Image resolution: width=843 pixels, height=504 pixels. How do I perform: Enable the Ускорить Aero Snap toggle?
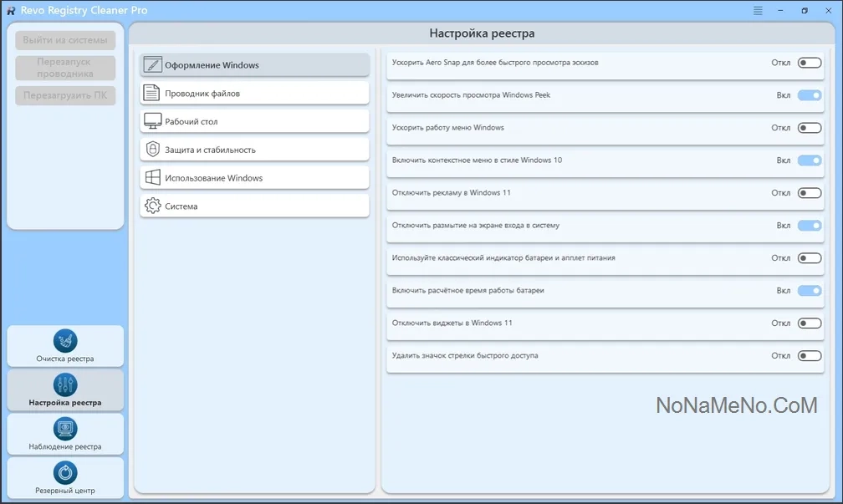pos(809,63)
